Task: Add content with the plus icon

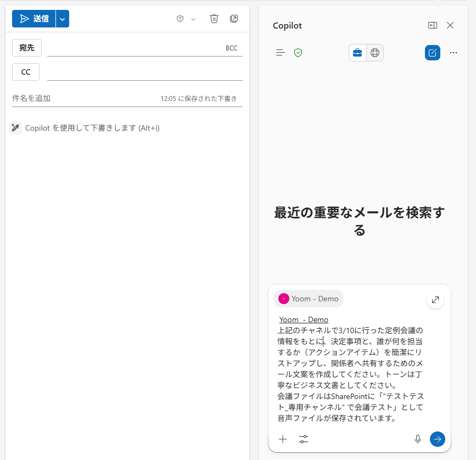Action: coord(283,439)
